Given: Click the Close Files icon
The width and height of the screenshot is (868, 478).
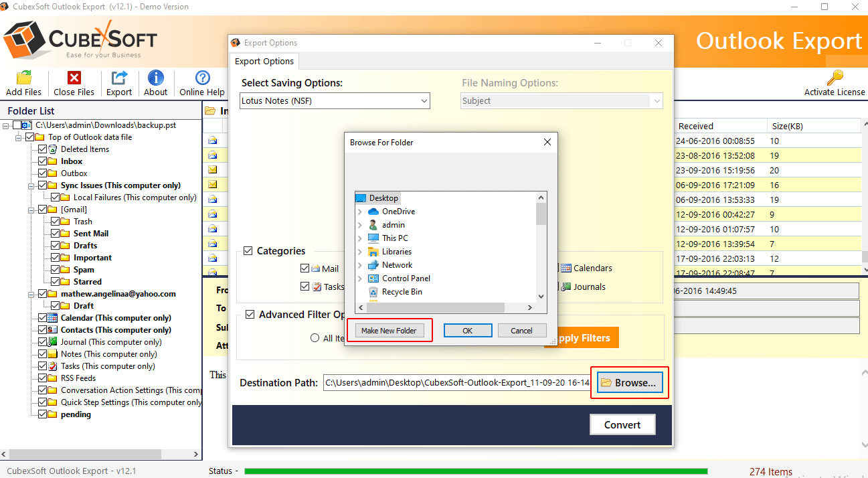Looking at the screenshot, I should [74, 78].
